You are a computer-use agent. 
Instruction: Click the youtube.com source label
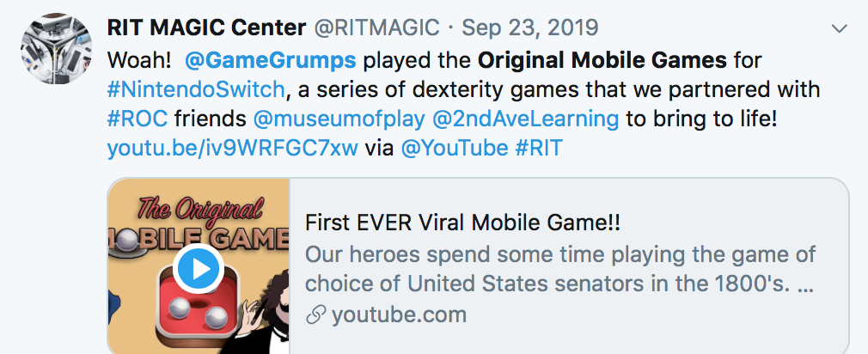pos(399,315)
